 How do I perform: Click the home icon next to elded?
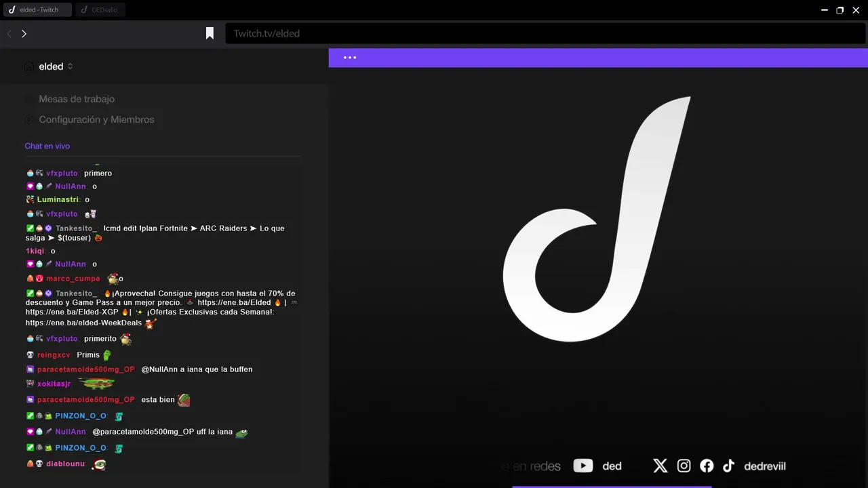click(x=28, y=66)
